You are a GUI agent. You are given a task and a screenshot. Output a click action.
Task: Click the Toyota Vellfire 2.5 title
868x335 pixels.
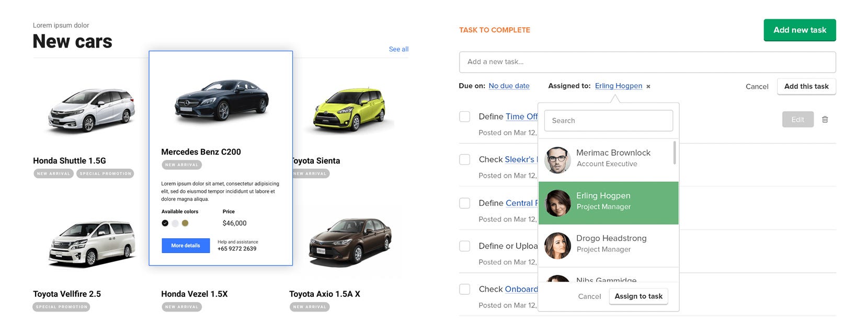tap(67, 294)
